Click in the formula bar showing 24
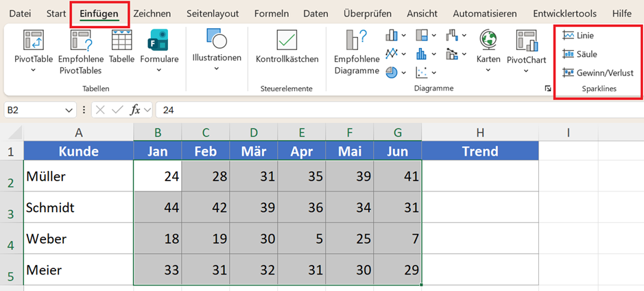644x291 pixels. click(398, 110)
